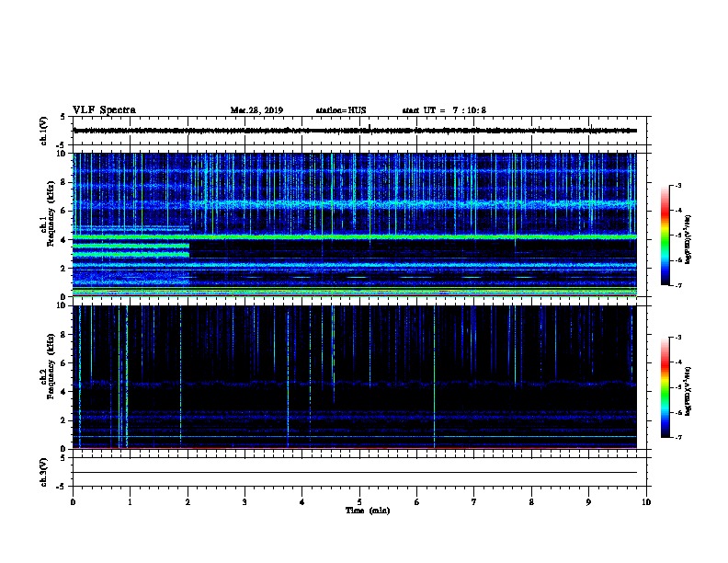Click the ch.1 voltage waveform trace
The image size is (728, 563).
(x=355, y=131)
